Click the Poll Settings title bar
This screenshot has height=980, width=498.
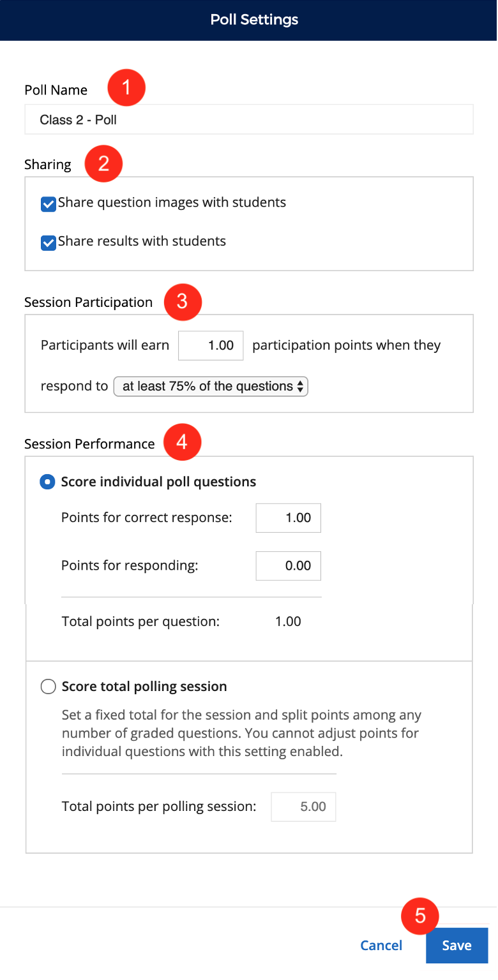pyautogui.click(x=249, y=20)
